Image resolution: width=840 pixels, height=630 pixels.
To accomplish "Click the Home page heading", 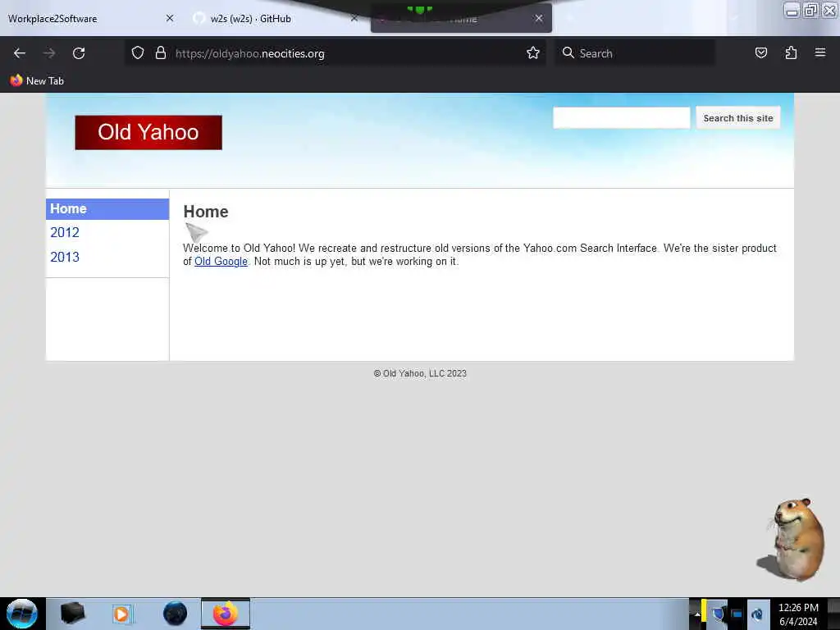I will click(206, 212).
